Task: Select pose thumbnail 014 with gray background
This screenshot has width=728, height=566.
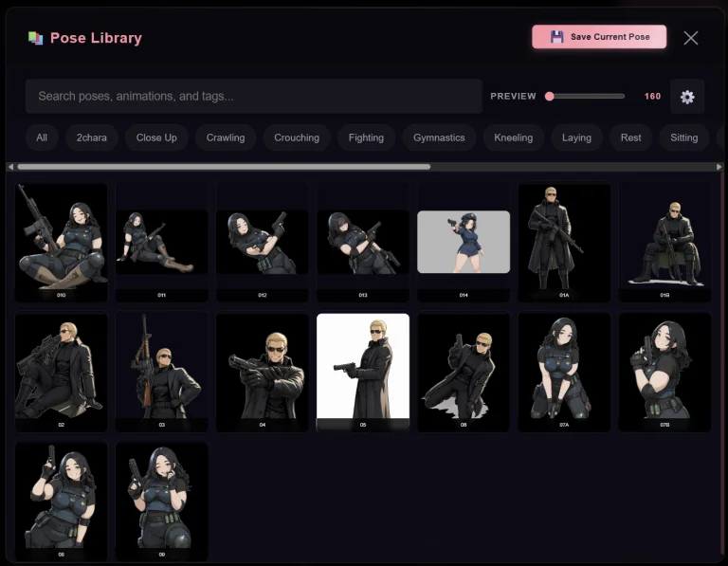Action: click(464, 243)
